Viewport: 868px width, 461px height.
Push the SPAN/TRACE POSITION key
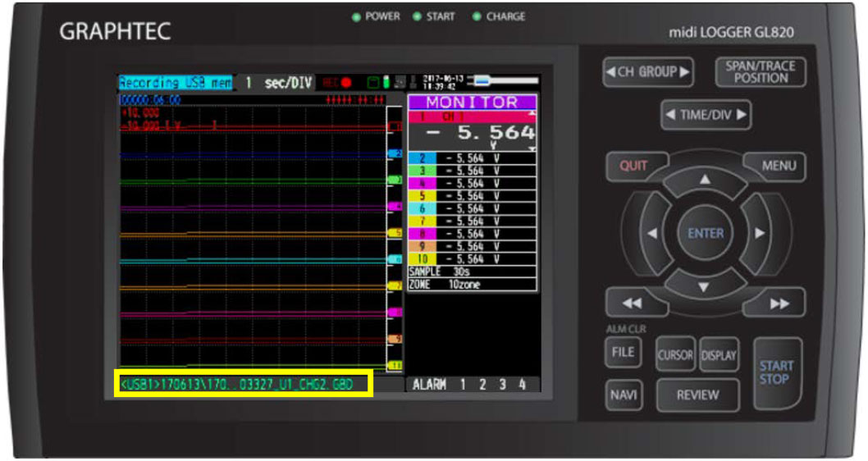point(761,72)
